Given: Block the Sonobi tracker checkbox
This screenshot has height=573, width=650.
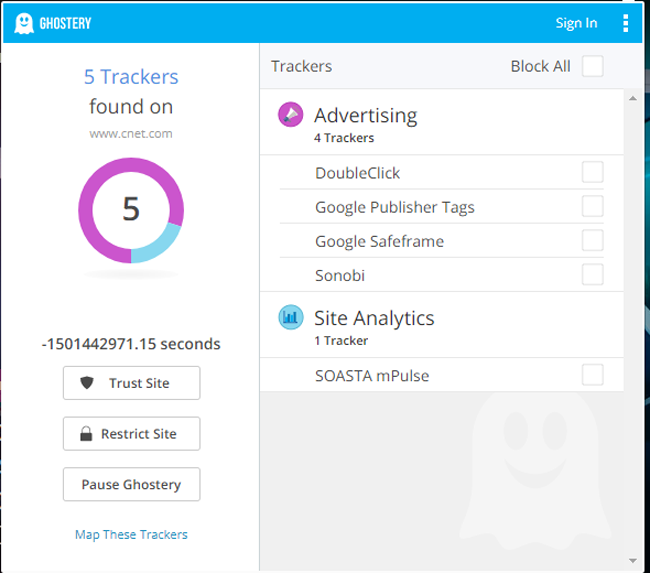Looking at the screenshot, I should tap(593, 274).
